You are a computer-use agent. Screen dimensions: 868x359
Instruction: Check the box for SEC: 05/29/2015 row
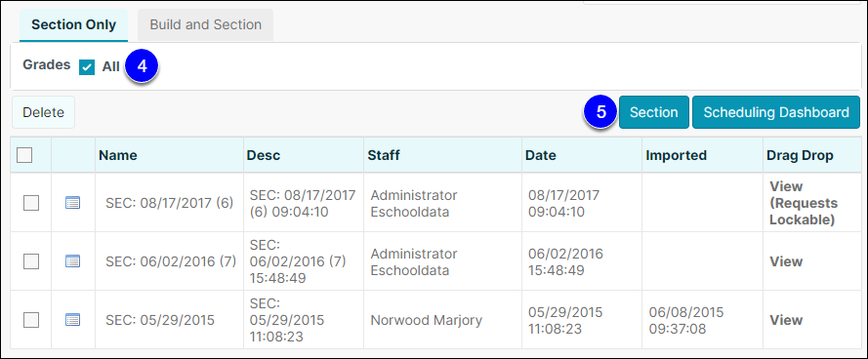click(x=31, y=320)
